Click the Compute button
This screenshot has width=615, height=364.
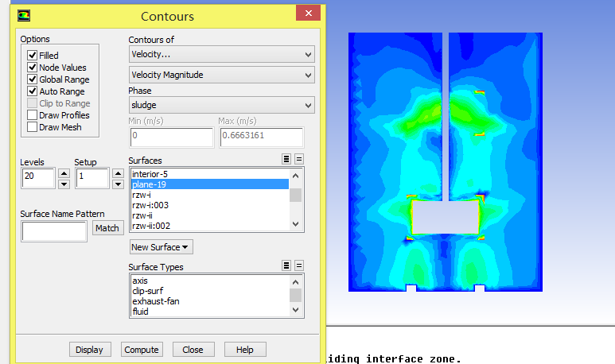pos(142,350)
